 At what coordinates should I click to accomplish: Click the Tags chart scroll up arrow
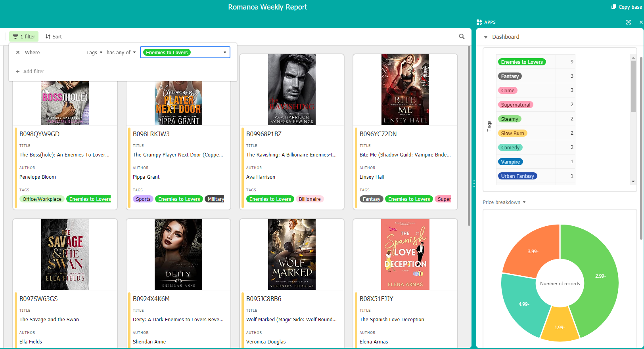pyautogui.click(x=633, y=57)
